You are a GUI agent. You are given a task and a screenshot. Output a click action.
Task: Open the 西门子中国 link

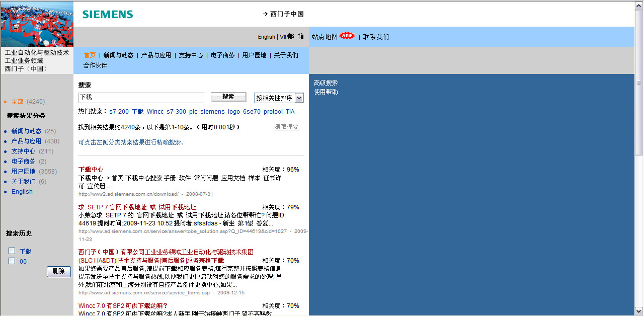[287, 14]
